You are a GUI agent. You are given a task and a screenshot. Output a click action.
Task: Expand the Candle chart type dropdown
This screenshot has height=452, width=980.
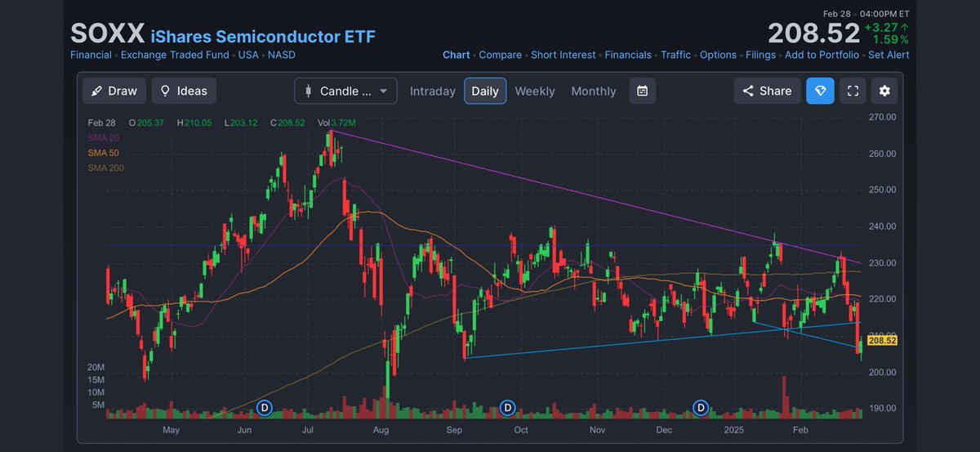345,91
